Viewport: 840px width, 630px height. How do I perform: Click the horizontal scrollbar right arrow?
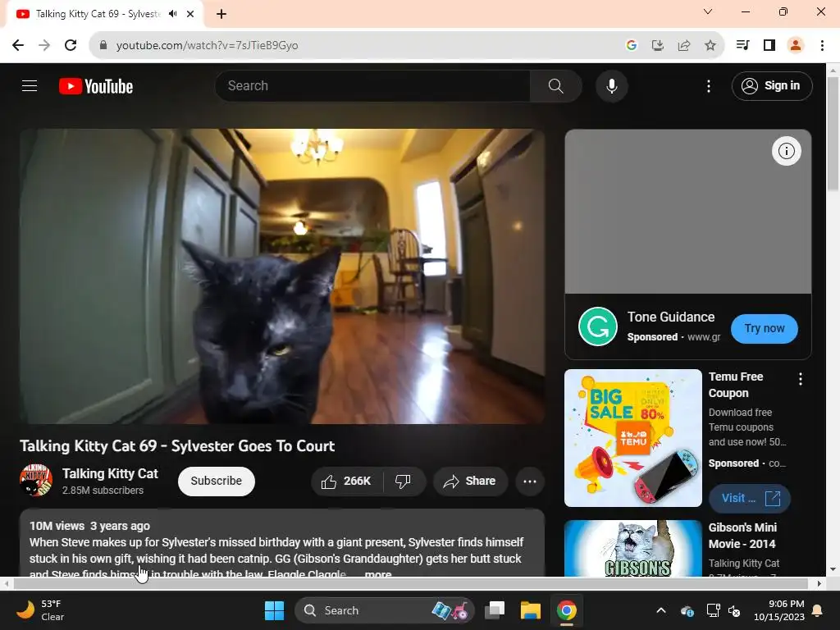819,583
